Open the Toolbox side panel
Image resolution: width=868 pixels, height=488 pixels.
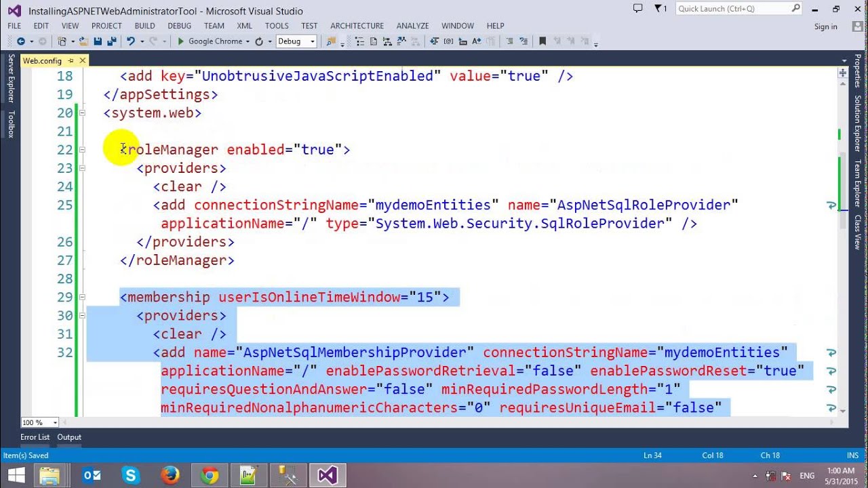[10, 125]
